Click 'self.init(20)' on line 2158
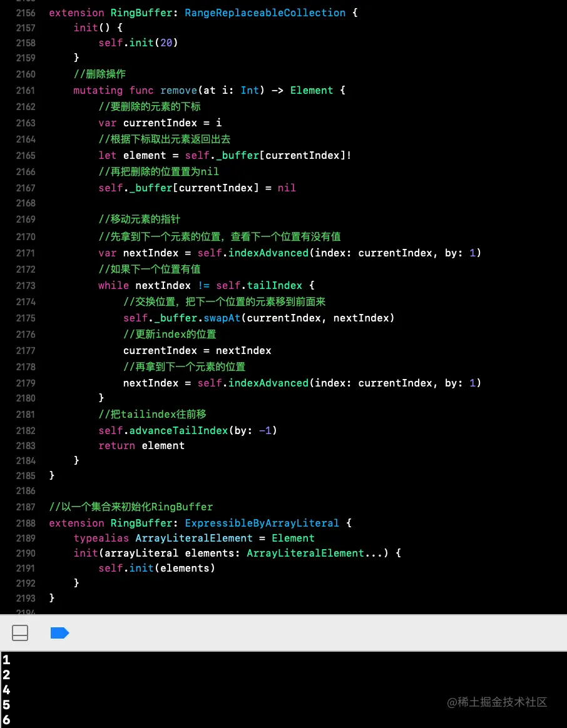The width and height of the screenshot is (567, 728). [x=138, y=43]
